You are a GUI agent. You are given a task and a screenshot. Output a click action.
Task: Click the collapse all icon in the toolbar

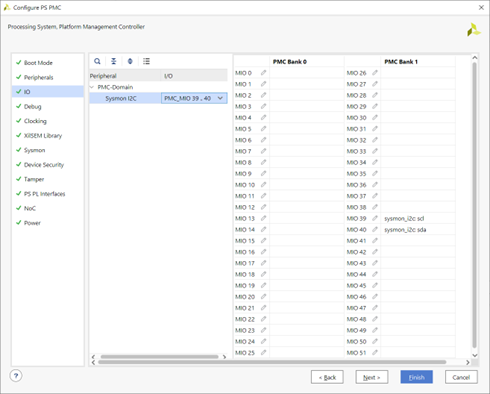click(114, 61)
